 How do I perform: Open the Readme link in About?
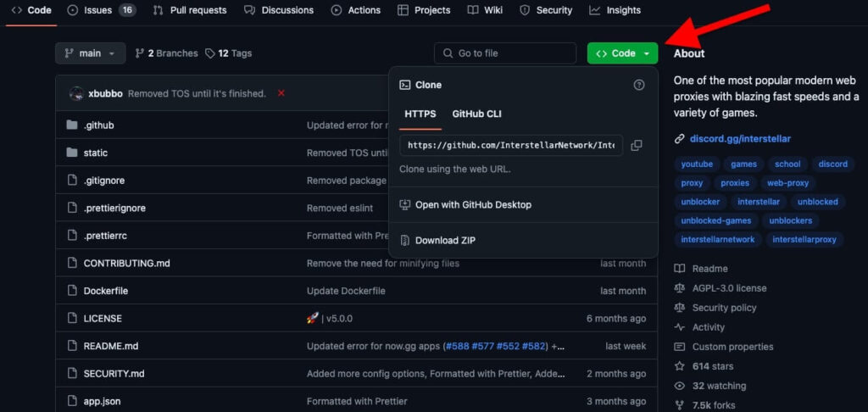[701, 269]
